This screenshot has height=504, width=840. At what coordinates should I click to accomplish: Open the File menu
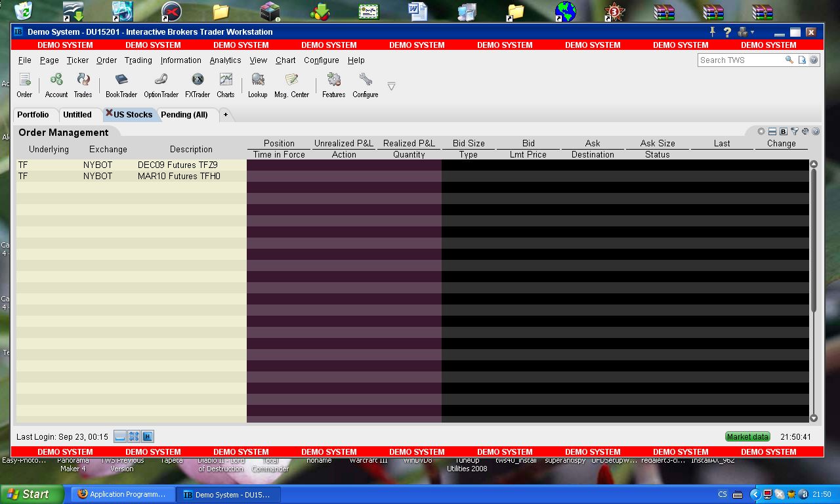pos(25,60)
